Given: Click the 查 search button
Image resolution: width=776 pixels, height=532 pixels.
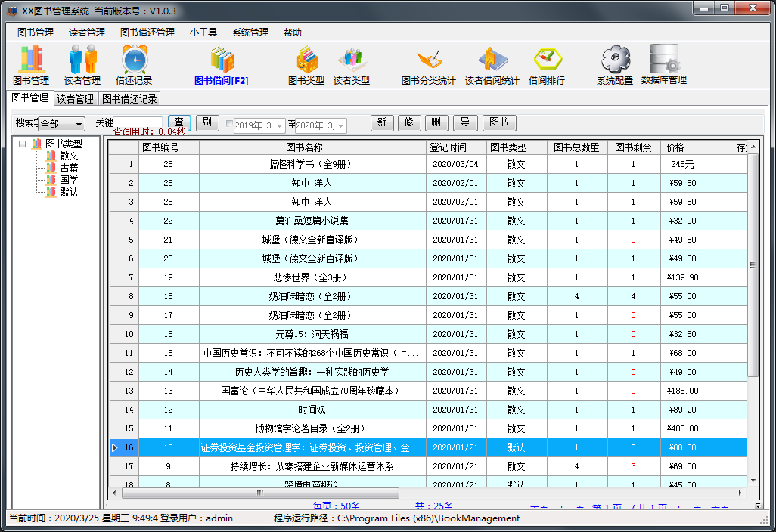Looking at the screenshot, I should pyautogui.click(x=179, y=122).
